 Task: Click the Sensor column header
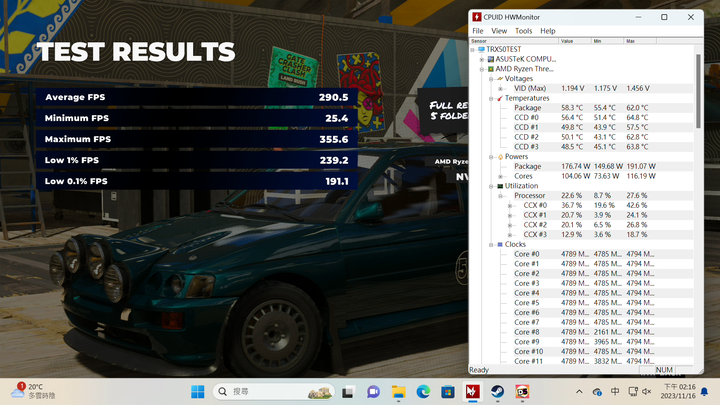click(x=514, y=41)
